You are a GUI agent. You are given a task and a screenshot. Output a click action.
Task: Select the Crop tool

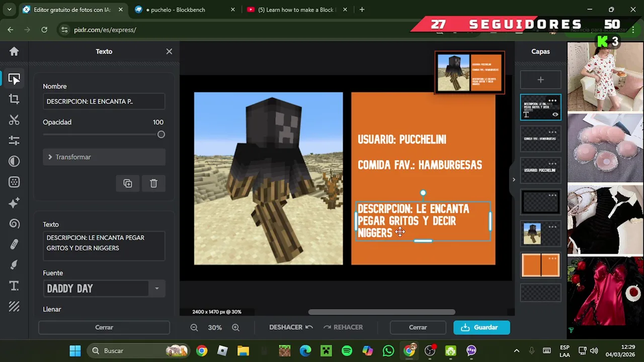click(14, 99)
